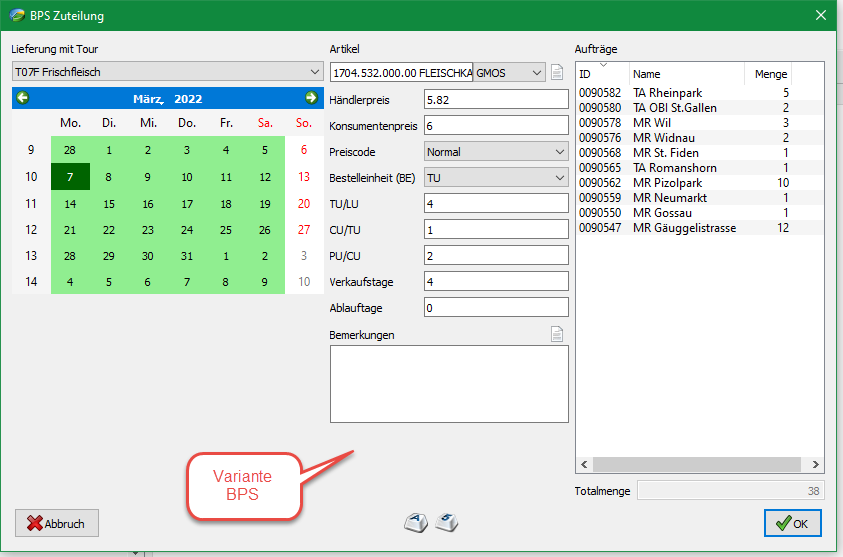Click into the Händlerpreis field

pyautogui.click(x=496, y=100)
